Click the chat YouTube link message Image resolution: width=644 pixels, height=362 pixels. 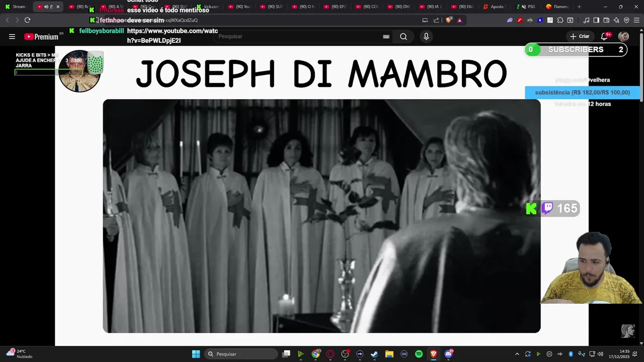[172, 36]
